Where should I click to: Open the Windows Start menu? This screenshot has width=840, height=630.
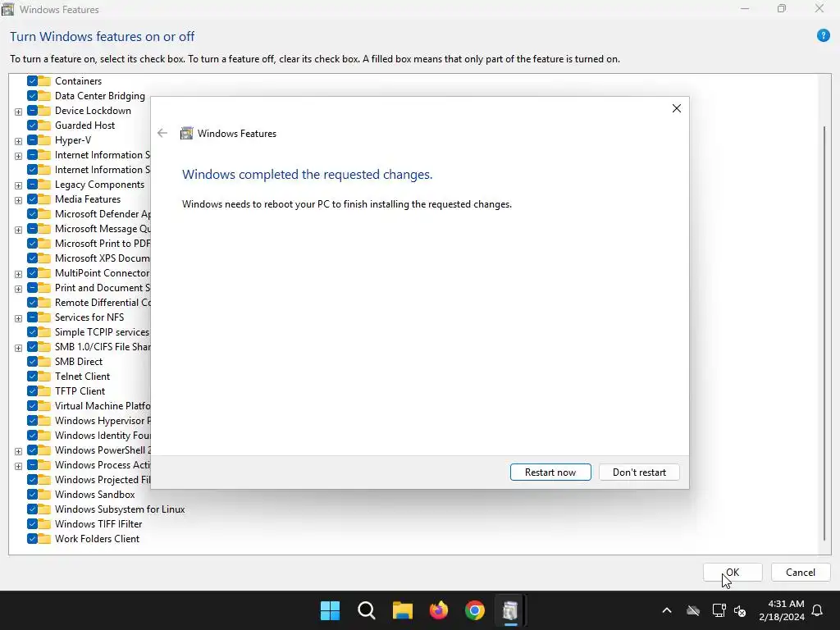point(330,610)
